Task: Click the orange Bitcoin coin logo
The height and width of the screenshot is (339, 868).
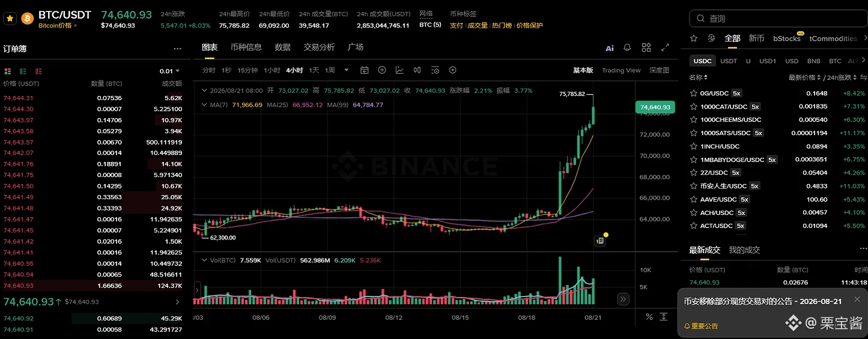Action: (27, 19)
